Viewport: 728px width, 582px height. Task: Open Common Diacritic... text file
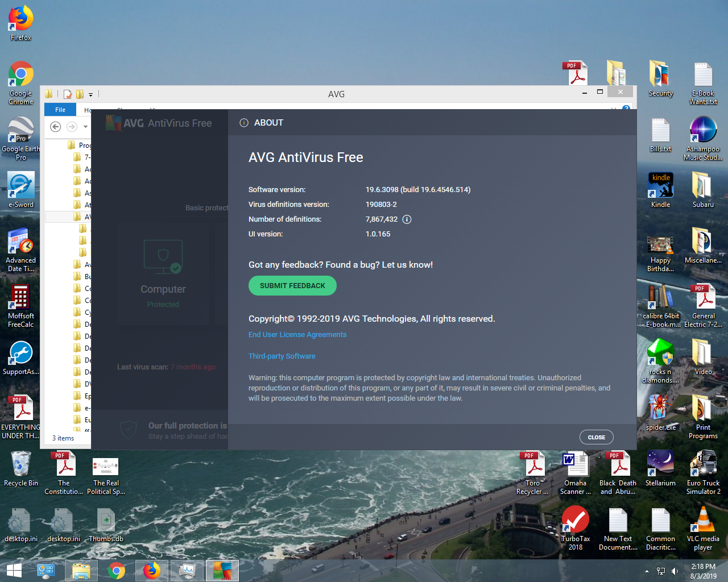660,529
